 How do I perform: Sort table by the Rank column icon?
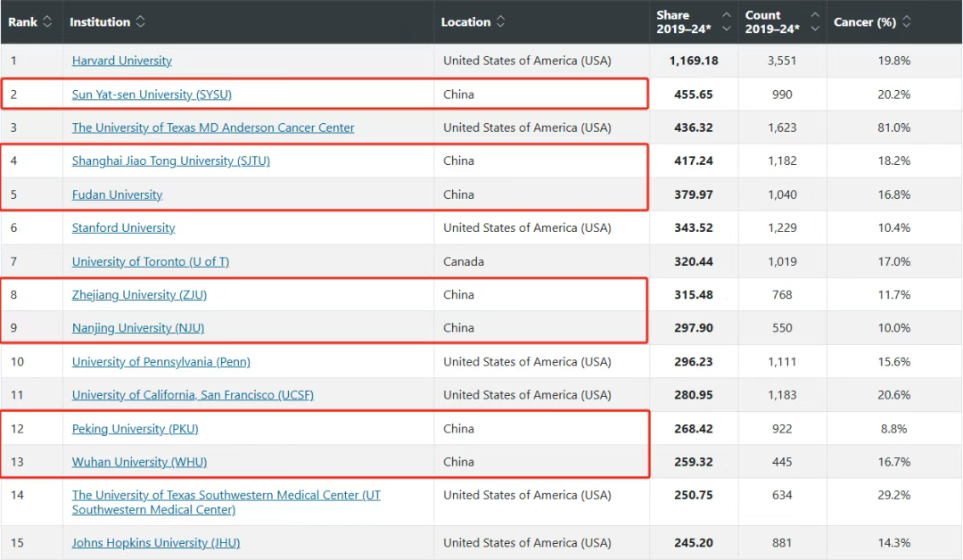(x=47, y=22)
